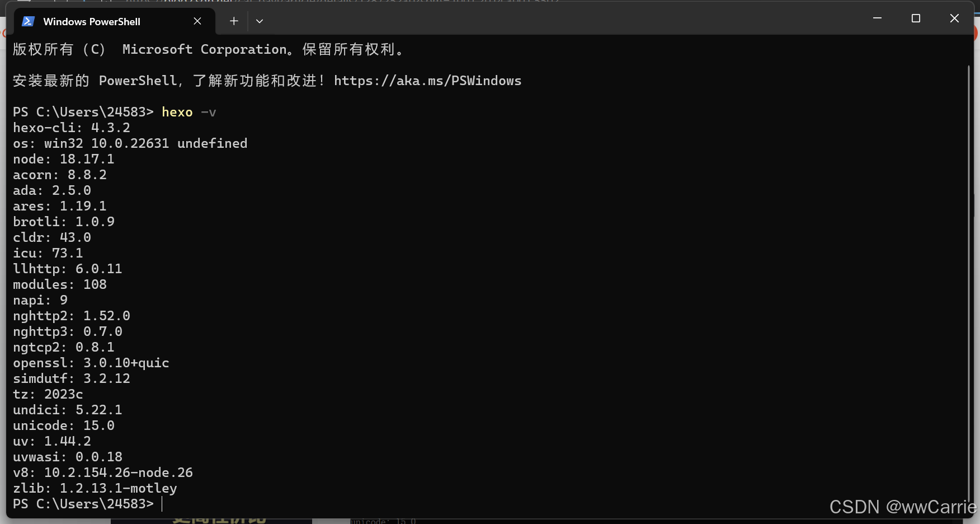Image resolution: width=980 pixels, height=524 pixels.
Task: Expand the new tab profile dropdown chevron
Action: coord(260,21)
